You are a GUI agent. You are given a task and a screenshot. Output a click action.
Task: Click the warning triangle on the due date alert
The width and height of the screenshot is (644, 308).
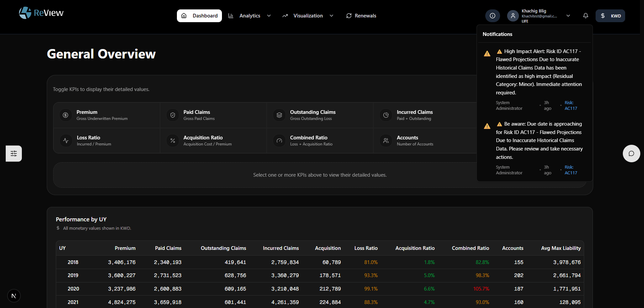coord(487,126)
